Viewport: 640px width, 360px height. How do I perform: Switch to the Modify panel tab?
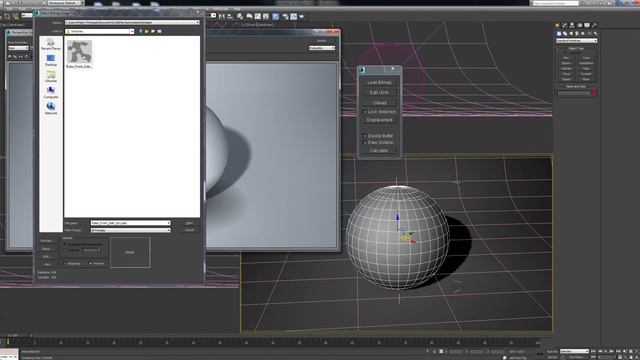(x=565, y=25)
